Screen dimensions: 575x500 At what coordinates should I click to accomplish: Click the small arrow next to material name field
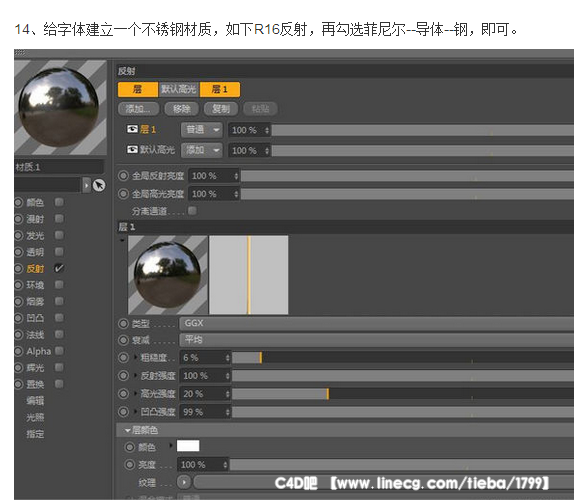[x=86, y=185]
